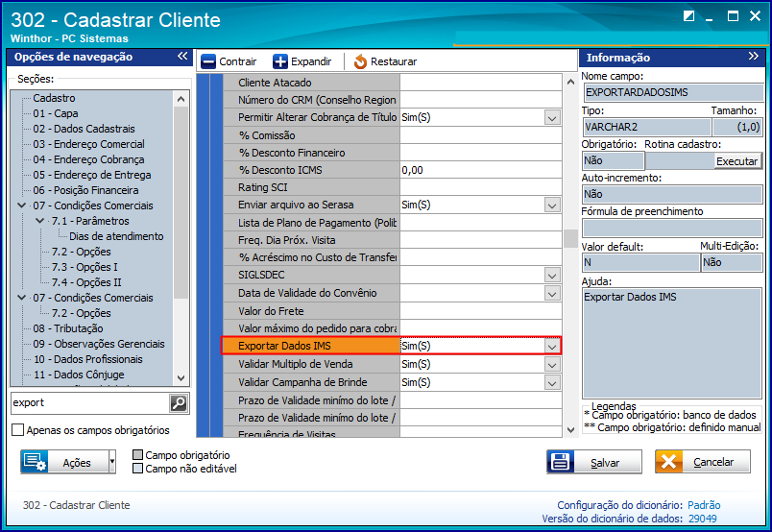The image size is (772, 532).
Task: Open Data de Validade do Convênio dropdown
Action: point(552,293)
